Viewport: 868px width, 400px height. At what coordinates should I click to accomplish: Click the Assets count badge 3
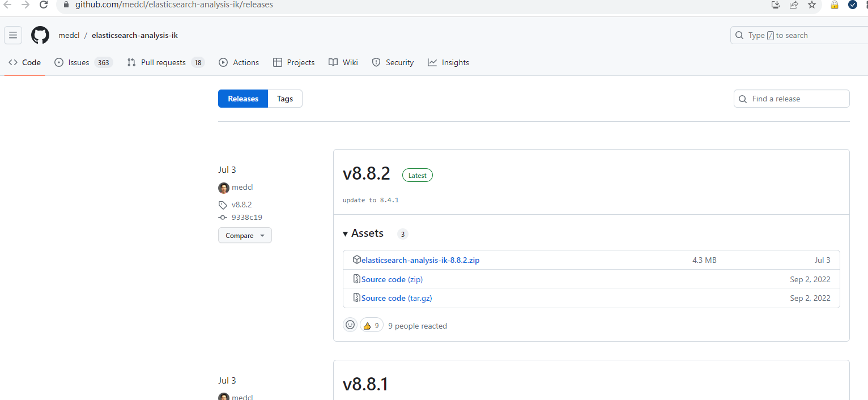pyautogui.click(x=402, y=234)
